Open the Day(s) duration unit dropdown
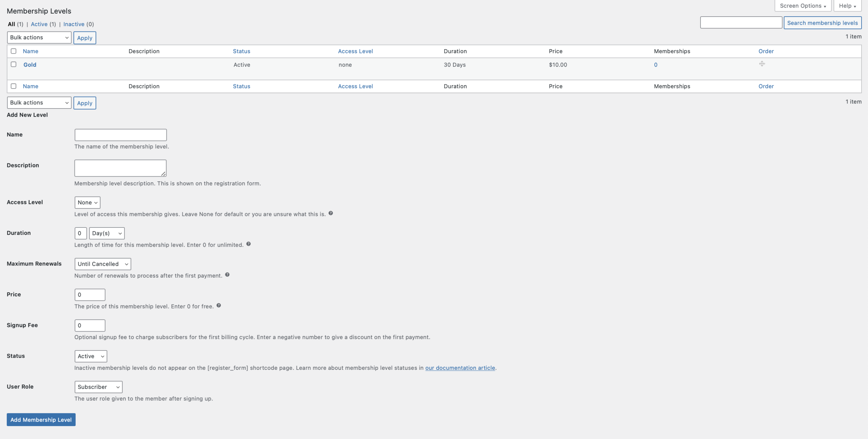Viewport: 868px width, 439px height. point(107,233)
